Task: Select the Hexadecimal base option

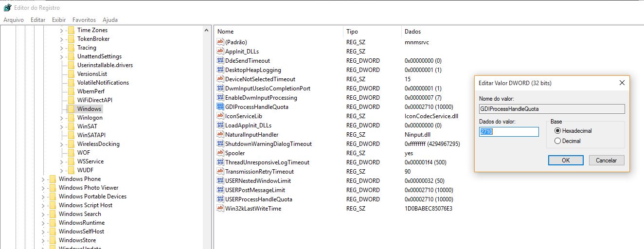Action: click(557, 131)
